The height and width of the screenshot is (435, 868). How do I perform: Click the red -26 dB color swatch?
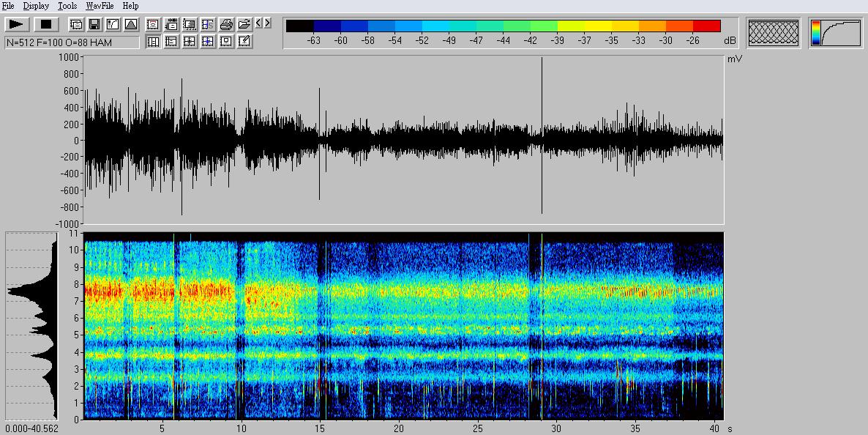click(706, 26)
